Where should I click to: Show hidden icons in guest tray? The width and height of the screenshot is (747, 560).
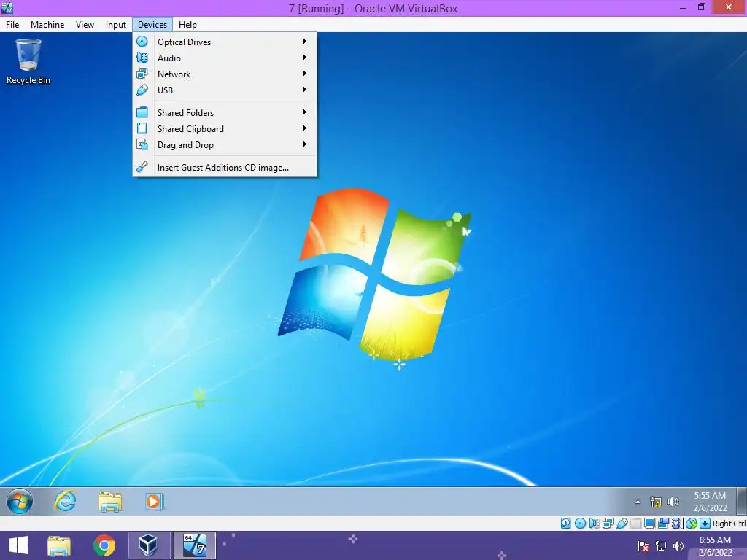click(x=638, y=502)
